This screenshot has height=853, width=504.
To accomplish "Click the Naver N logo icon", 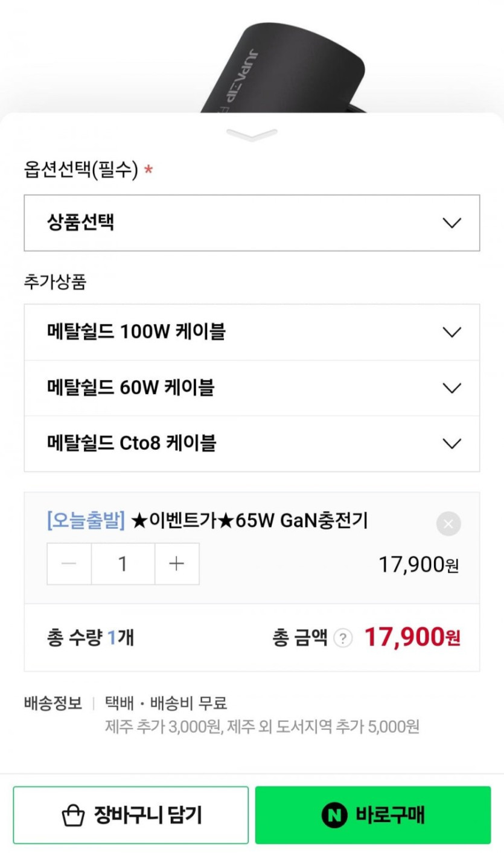I will click(334, 816).
